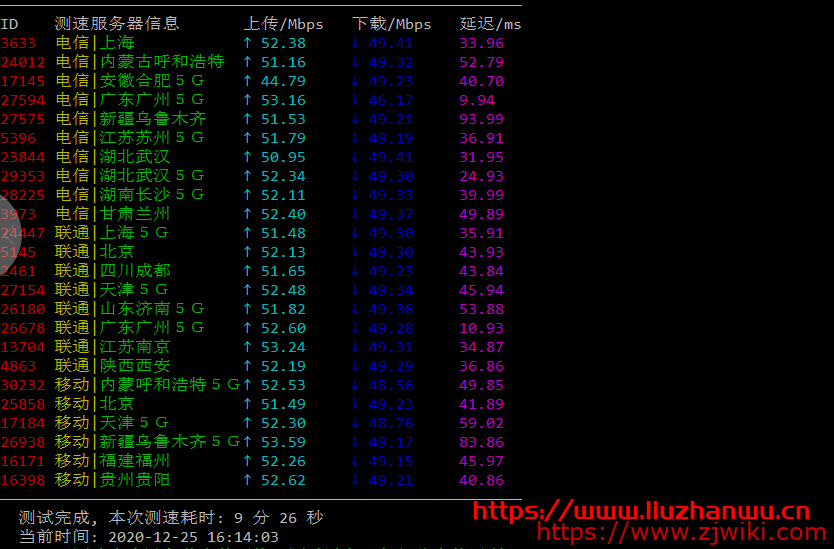Click upload value 44.79 for 安徽合肥
Screen dimensions: 834x549
283,81
